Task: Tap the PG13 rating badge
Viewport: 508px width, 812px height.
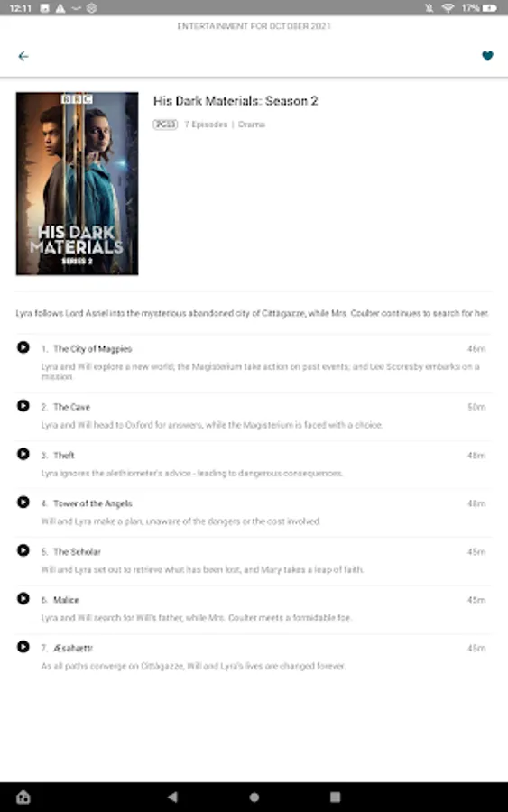Action: pos(165,125)
